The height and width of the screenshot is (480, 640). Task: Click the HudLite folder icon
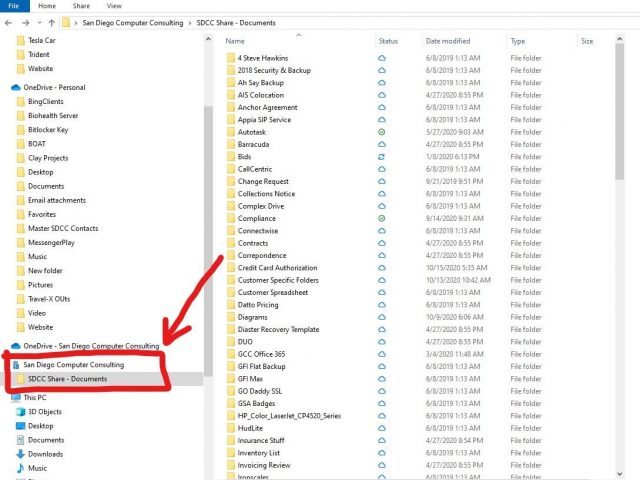coord(231,428)
